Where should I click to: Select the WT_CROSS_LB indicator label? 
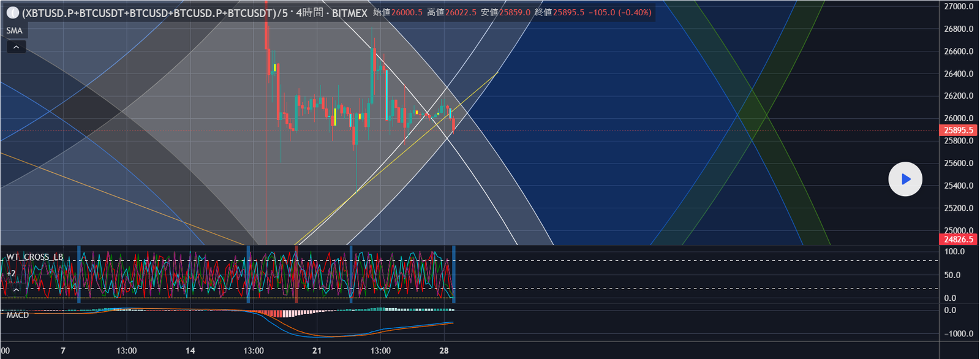click(x=35, y=257)
